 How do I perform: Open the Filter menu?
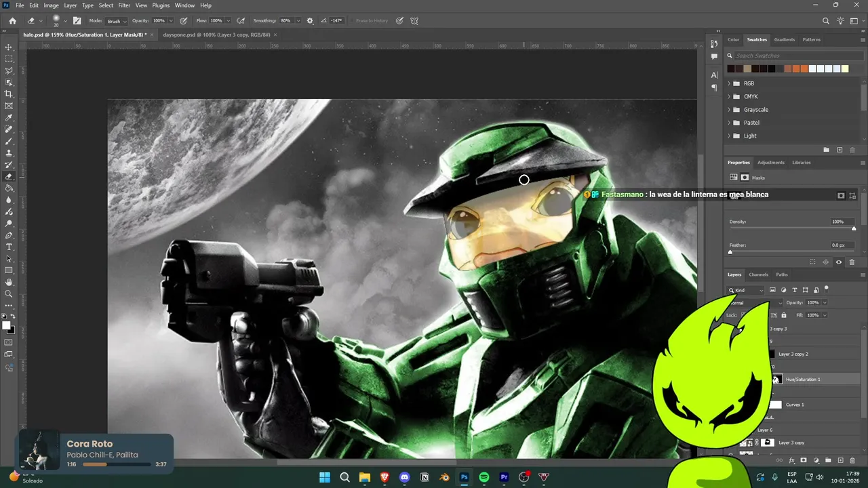(x=124, y=5)
